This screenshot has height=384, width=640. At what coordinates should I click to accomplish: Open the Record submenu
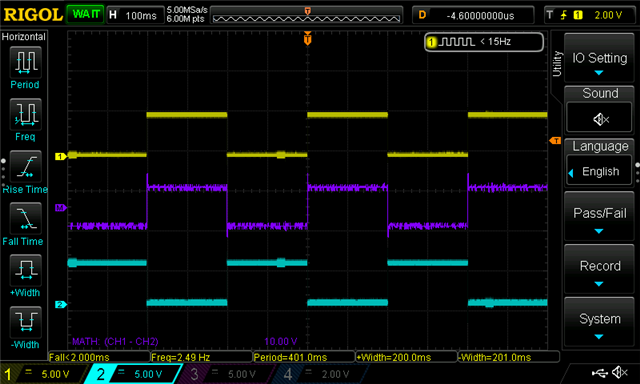(x=599, y=269)
